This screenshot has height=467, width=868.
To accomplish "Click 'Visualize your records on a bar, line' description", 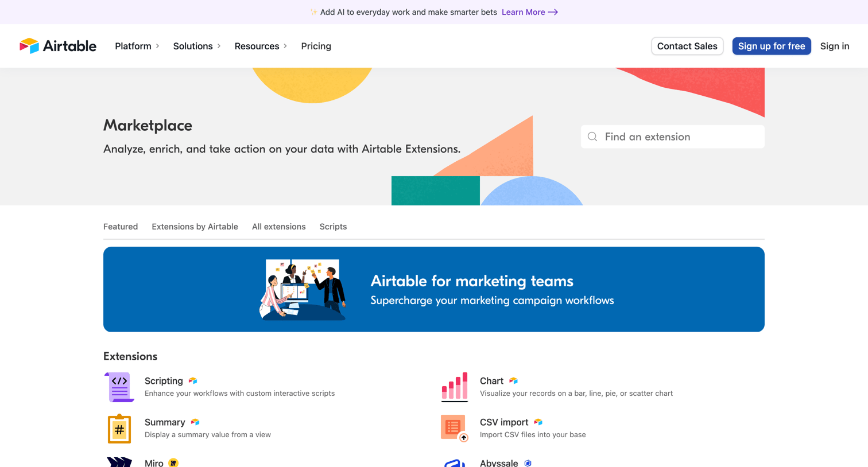I will [576, 394].
